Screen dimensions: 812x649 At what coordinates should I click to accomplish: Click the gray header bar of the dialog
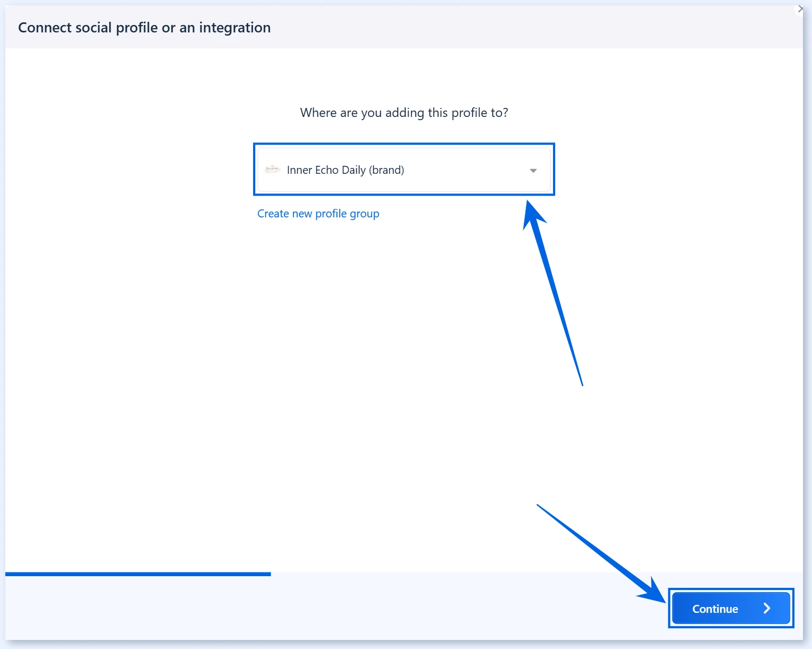[x=404, y=27]
